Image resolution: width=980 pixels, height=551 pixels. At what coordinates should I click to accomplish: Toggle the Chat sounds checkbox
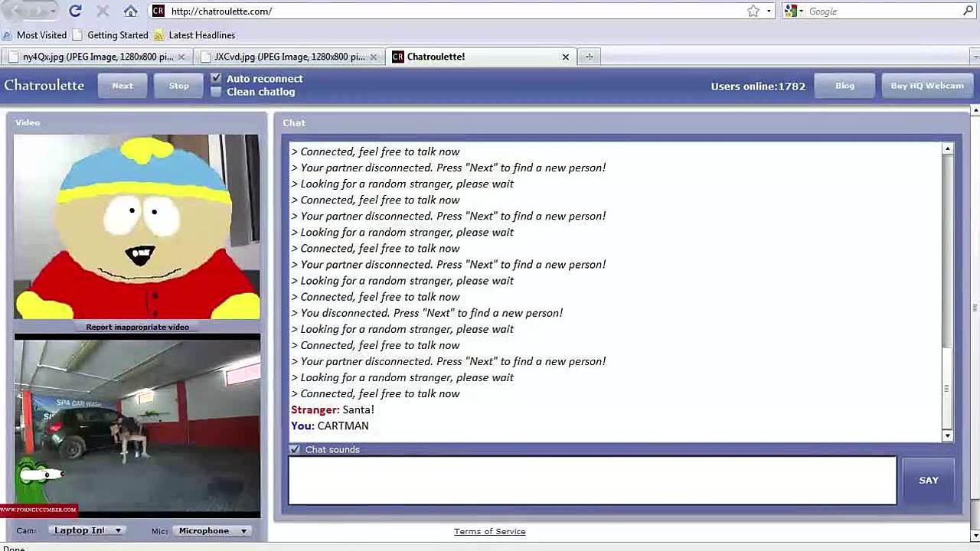click(x=295, y=449)
